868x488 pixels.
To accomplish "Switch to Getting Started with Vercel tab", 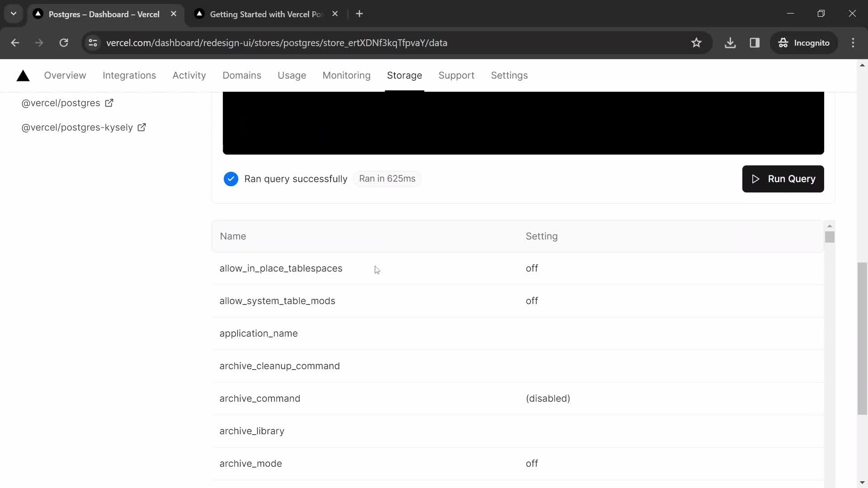I will 266,14.
